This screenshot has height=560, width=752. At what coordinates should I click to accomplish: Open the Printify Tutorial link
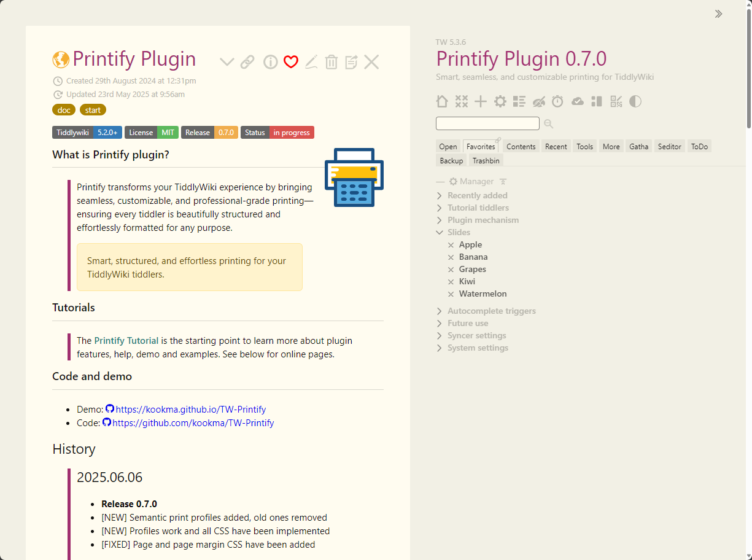pos(126,340)
